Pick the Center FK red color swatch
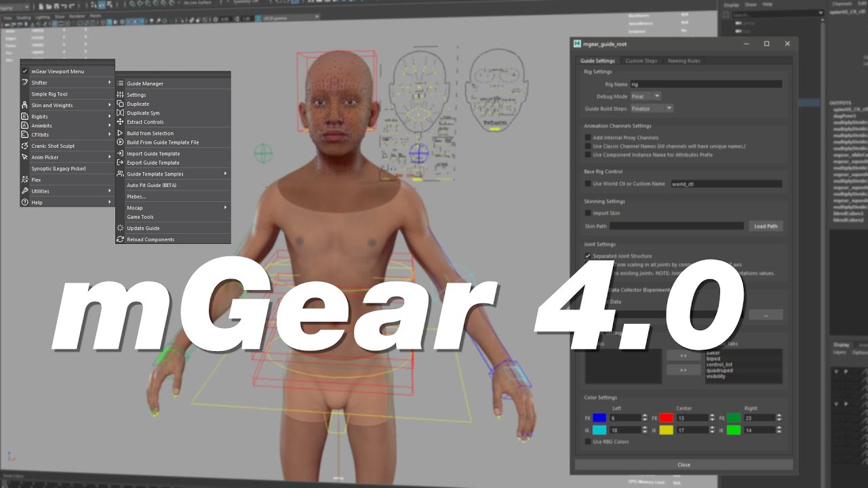 click(x=666, y=418)
